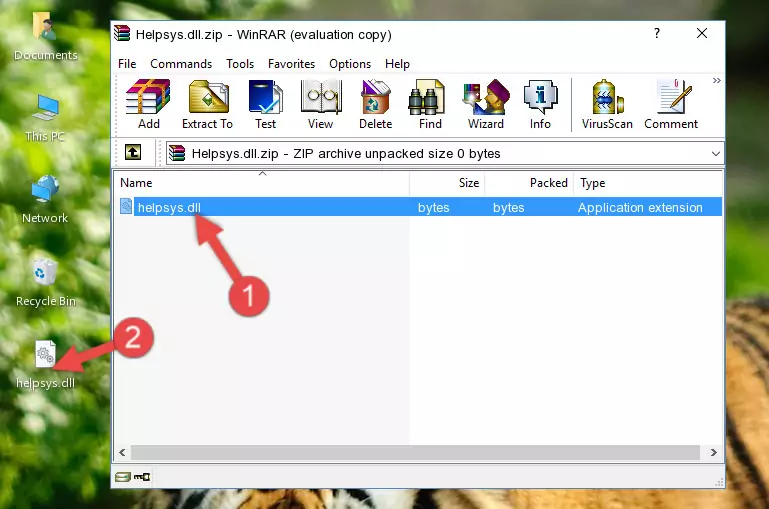Click the archive icon in address bar
Viewport: 769px width, 509px height.
click(177, 153)
